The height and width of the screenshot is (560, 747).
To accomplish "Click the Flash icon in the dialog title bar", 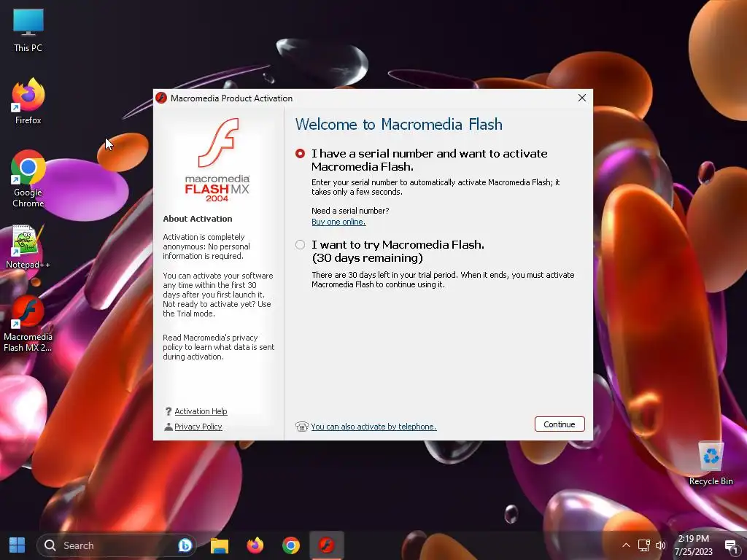I will click(161, 98).
